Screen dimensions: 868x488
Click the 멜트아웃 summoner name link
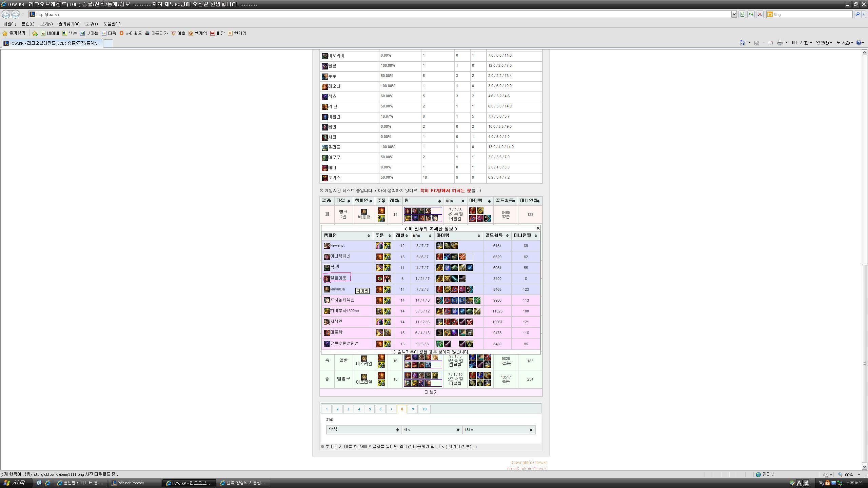338,278
